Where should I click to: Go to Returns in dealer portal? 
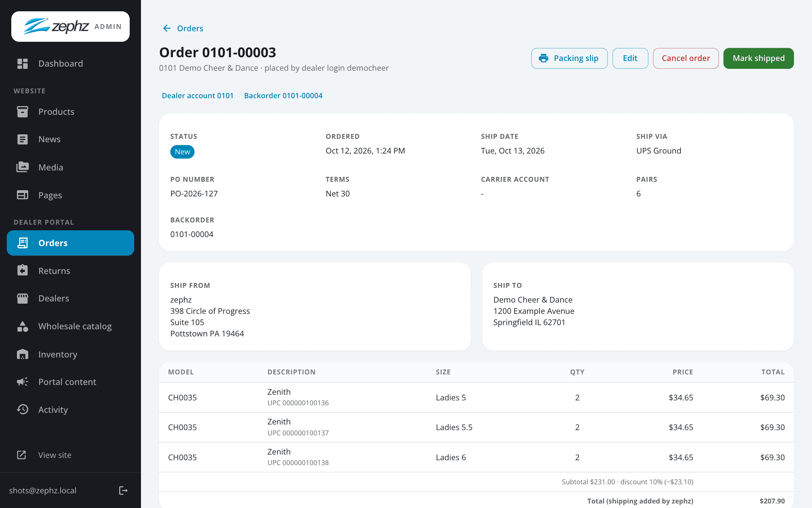(71, 271)
